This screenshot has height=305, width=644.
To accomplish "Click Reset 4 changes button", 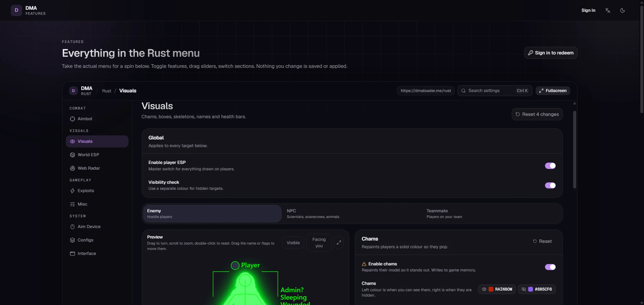I will (x=537, y=114).
